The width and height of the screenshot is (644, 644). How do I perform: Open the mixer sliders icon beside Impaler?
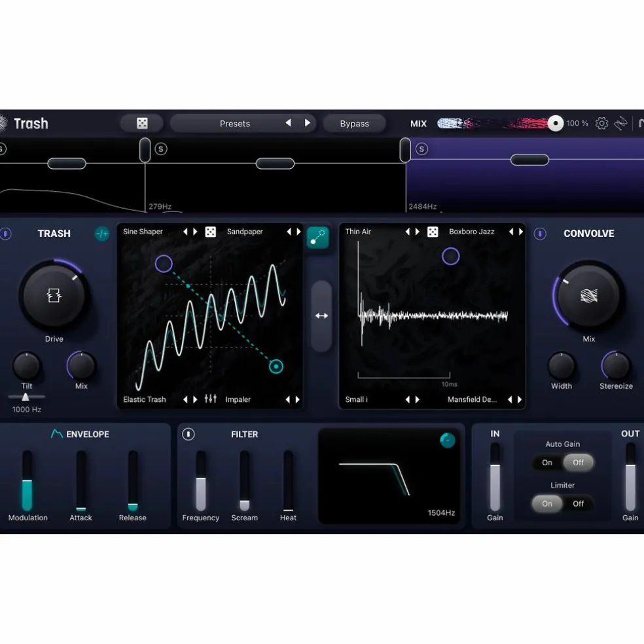[x=210, y=399]
